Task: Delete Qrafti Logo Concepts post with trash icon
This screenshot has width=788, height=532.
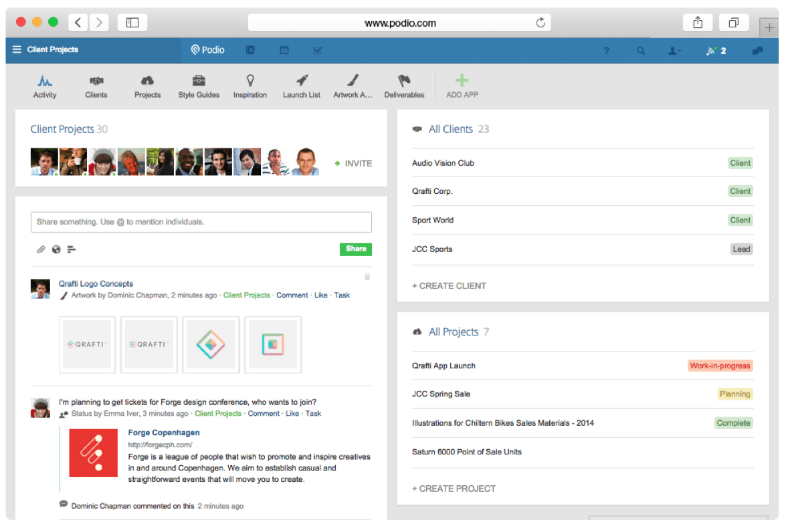Action: pyautogui.click(x=367, y=277)
